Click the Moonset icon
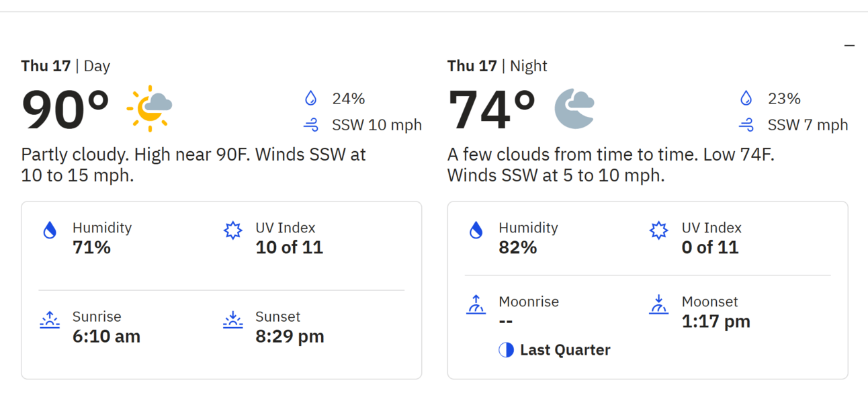This screenshot has height=395, width=868. [658, 305]
